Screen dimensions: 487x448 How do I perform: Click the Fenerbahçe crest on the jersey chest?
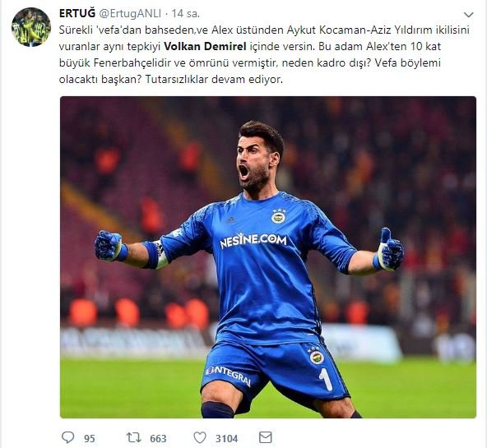coord(278,215)
